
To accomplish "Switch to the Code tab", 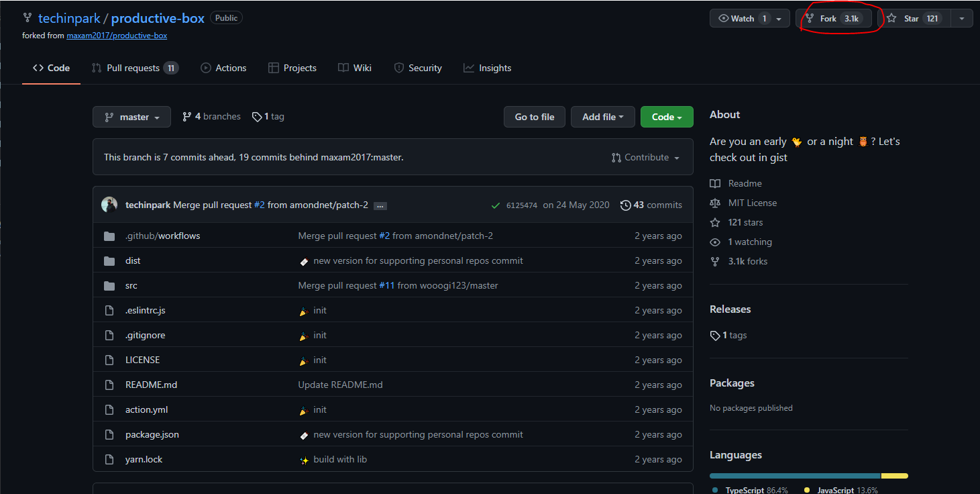I will [51, 68].
